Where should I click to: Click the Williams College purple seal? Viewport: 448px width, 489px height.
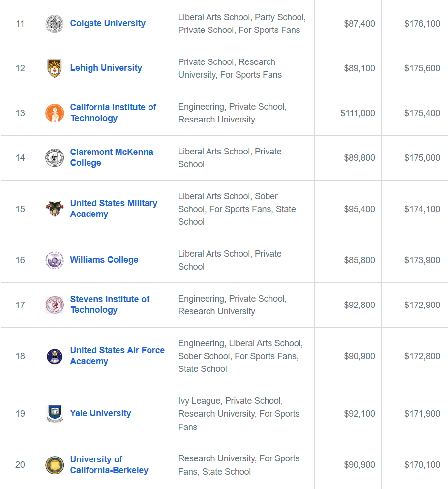tap(55, 260)
